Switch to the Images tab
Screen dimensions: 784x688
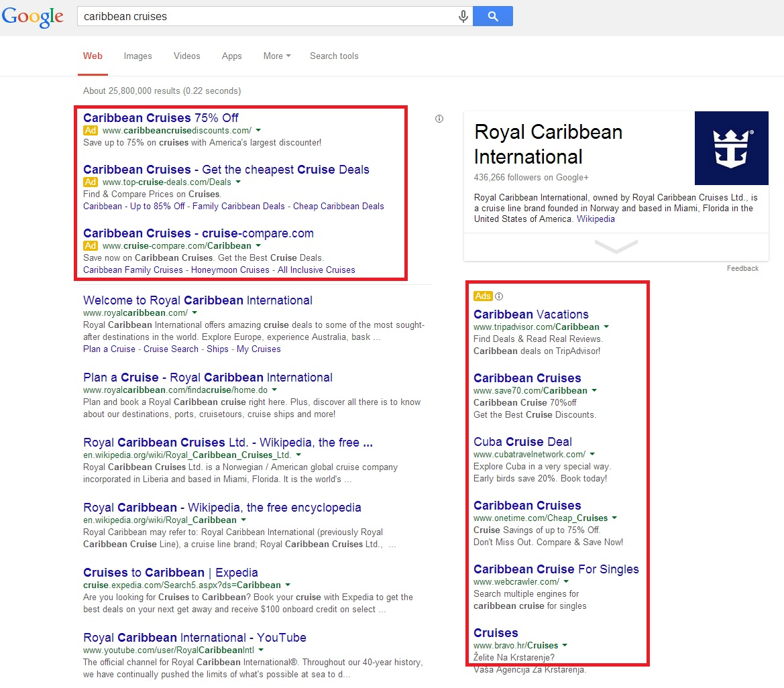[x=137, y=56]
